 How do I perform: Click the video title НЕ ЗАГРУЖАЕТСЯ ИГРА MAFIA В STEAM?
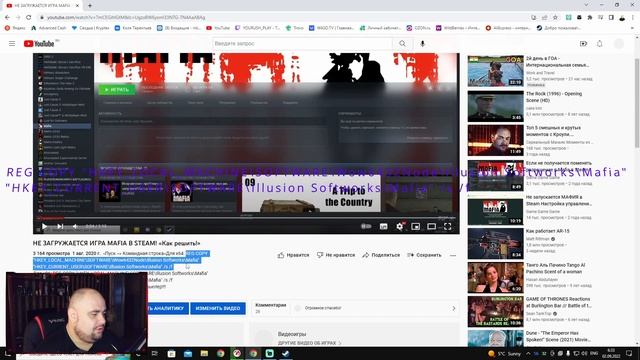tap(117, 243)
